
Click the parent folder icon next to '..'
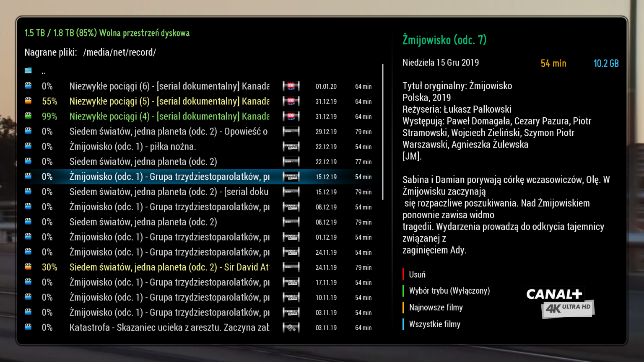click(28, 71)
